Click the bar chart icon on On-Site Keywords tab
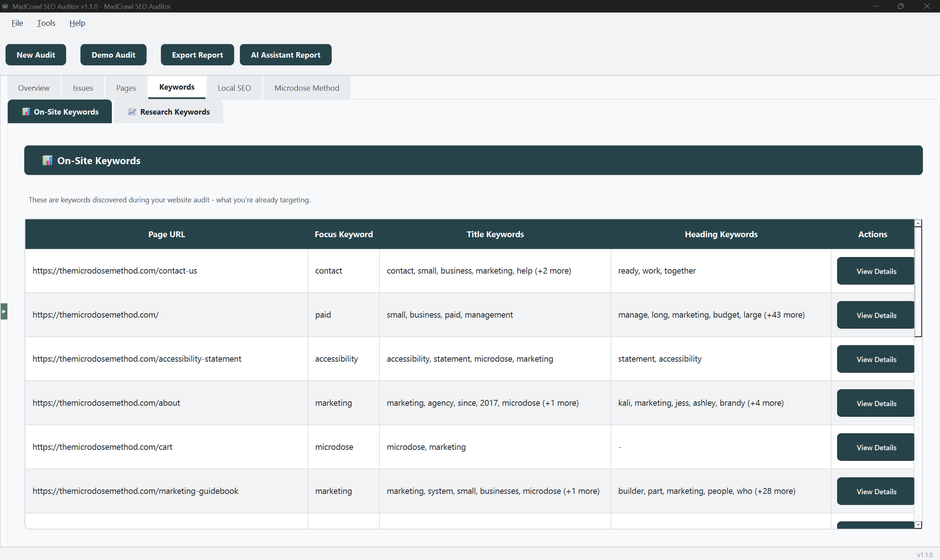 coord(26,111)
